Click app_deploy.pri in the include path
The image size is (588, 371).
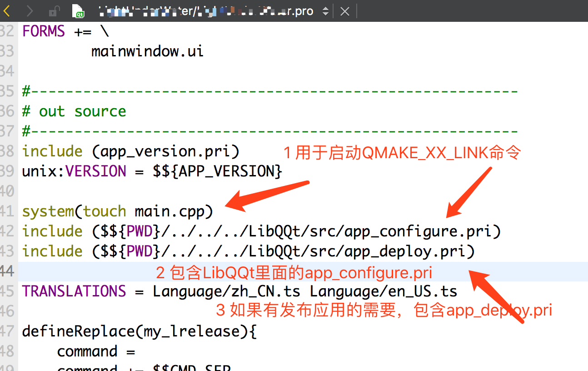405,251
